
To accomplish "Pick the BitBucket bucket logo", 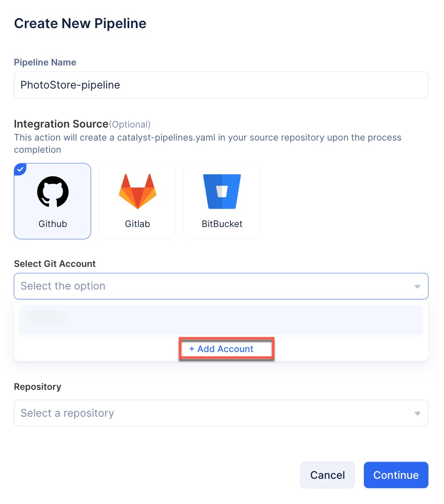I will point(222,192).
